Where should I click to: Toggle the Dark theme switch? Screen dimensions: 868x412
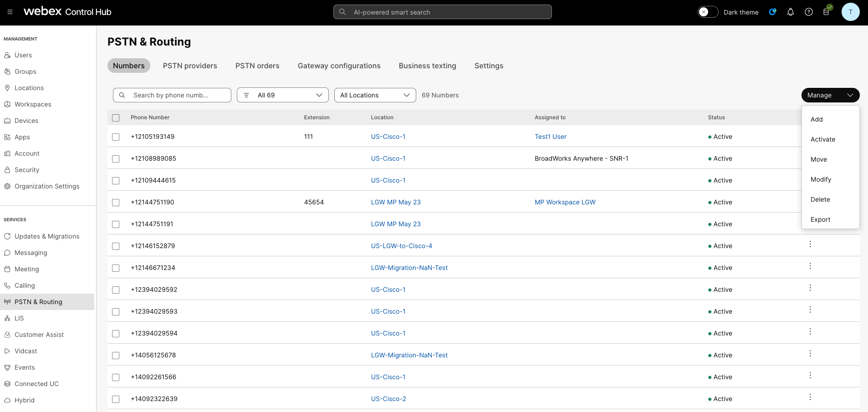coord(708,12)
